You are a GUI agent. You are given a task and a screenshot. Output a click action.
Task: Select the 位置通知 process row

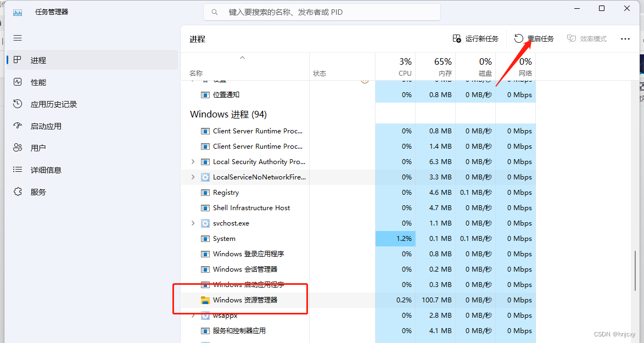click(358, 95)
